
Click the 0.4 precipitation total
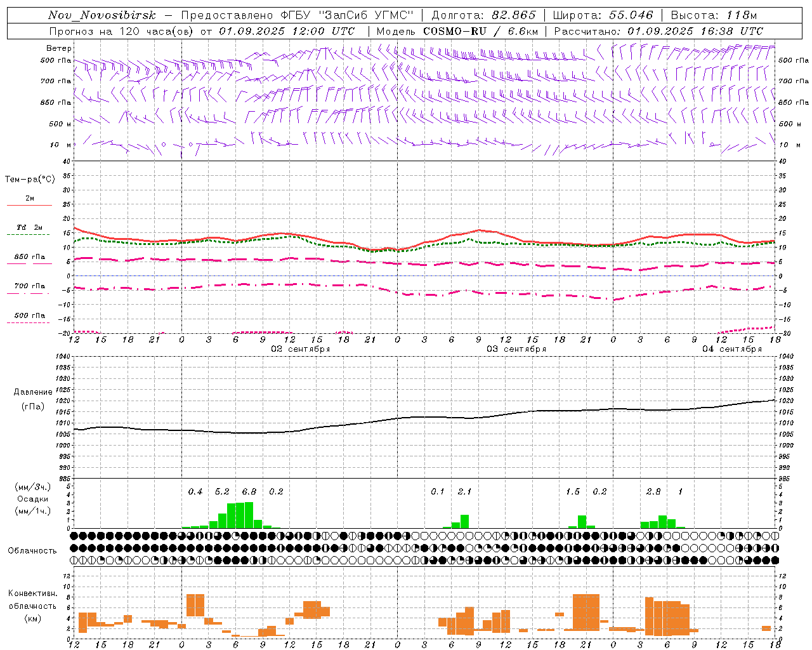click(x=195, y=492)
